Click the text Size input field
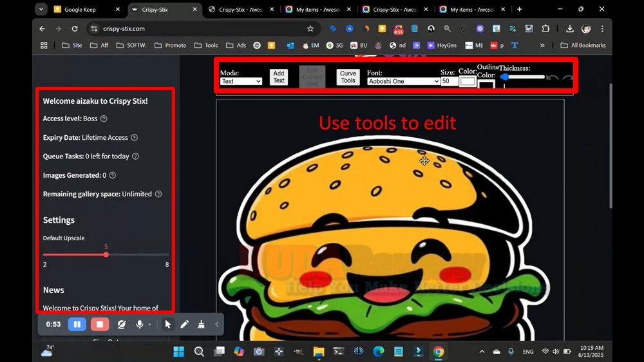 tap(450, 81)
